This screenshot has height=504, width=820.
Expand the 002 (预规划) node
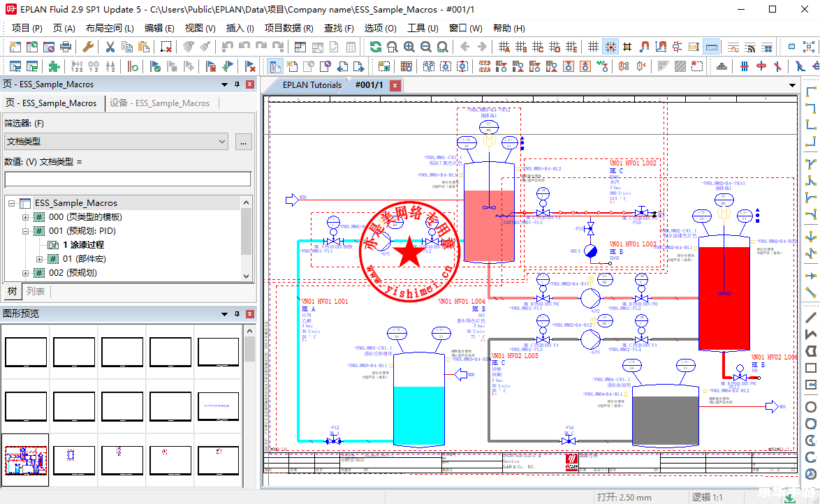click(x=25, y=273)
